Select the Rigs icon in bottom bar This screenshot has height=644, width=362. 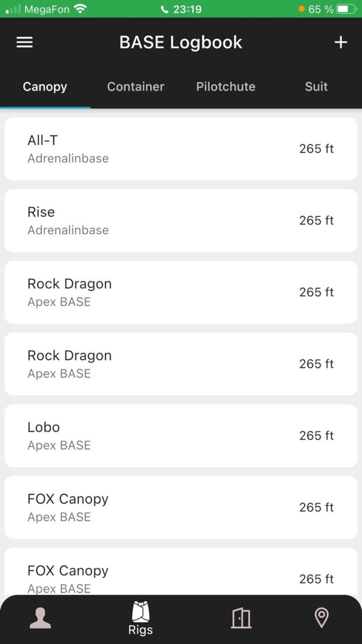(x=139, y=616)
